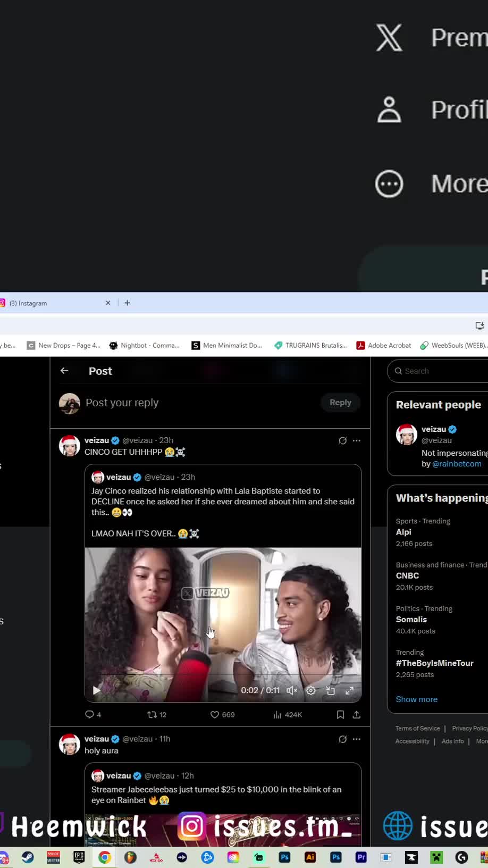The image size is (488, 868).
Task: Open Minecraft from the taskbar
Action: coord(436,857)
